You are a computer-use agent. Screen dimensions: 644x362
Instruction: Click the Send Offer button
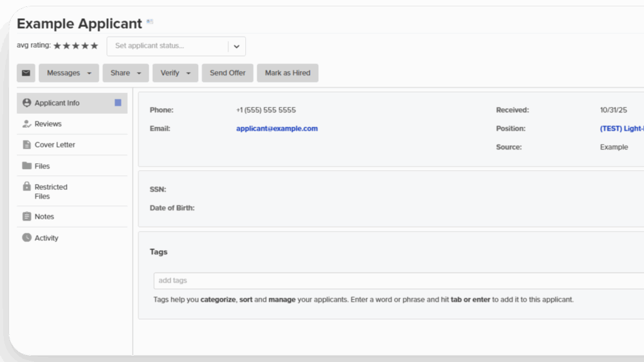pos(228,73)
